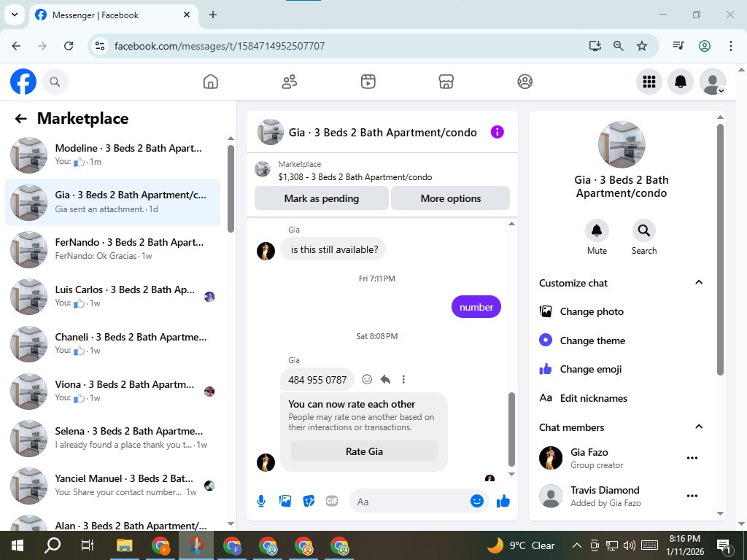
Task: Open more options for 484 955 0787 message
Action: coord(403,379)
